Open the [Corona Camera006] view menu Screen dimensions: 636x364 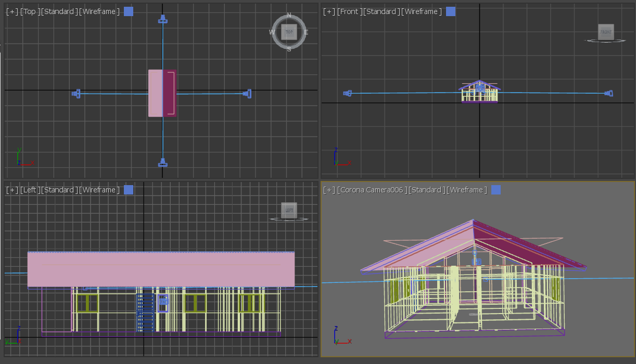point(372,190)
